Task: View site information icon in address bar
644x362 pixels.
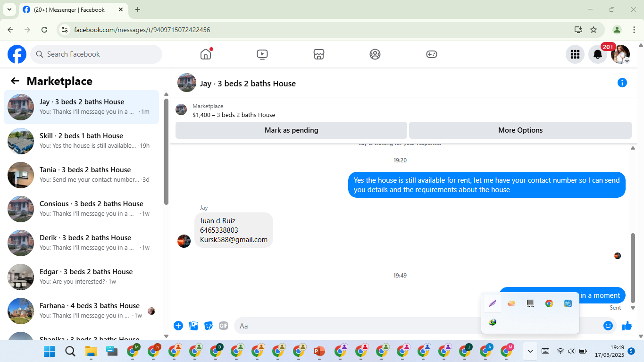Action: (65, 30)
